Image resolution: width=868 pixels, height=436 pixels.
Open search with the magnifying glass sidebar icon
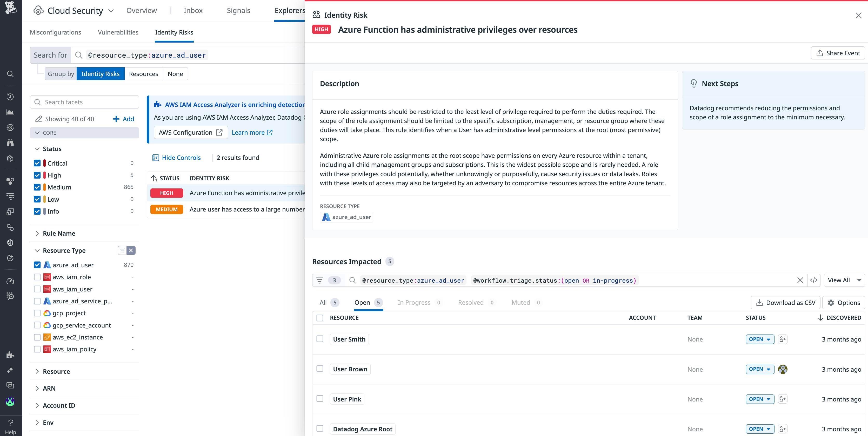point(10,74)
